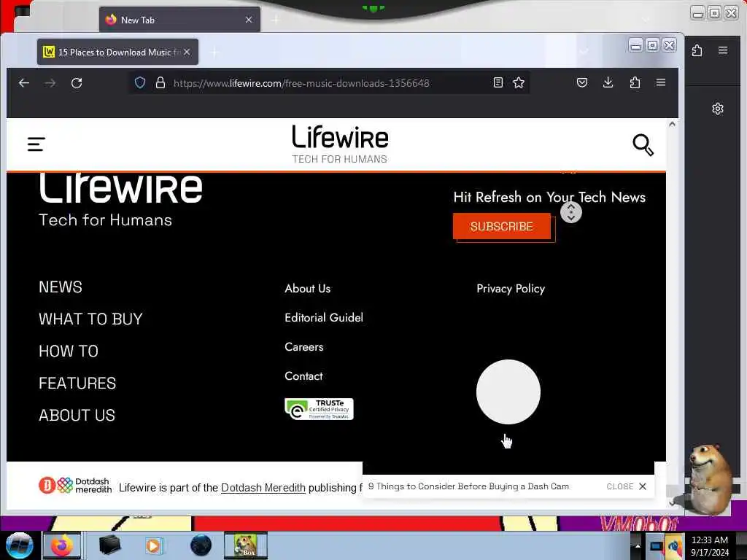Click the Dotdash Meredith logo
Viewport: 747px width, 560px height.
tap(75, 485)
